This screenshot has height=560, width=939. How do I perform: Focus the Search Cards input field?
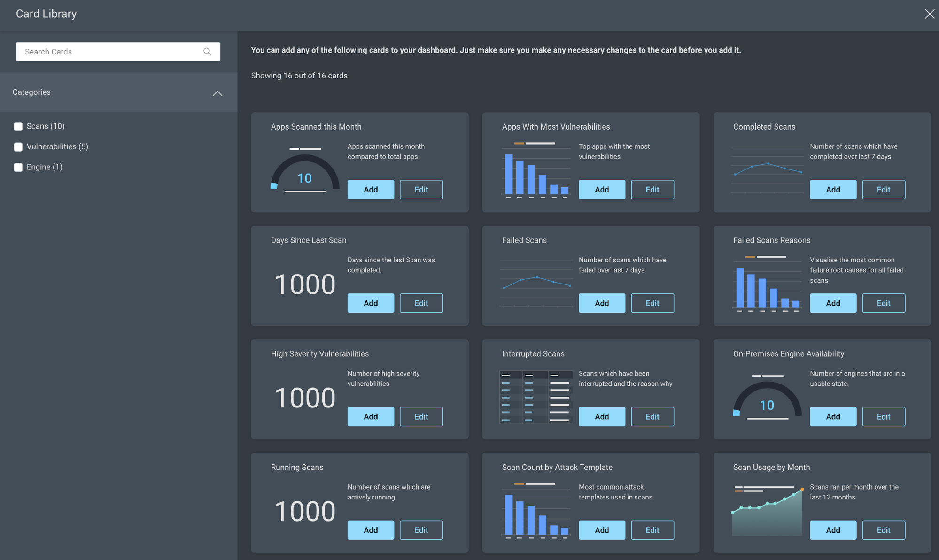pyautogui.click(x=108, y=52)
